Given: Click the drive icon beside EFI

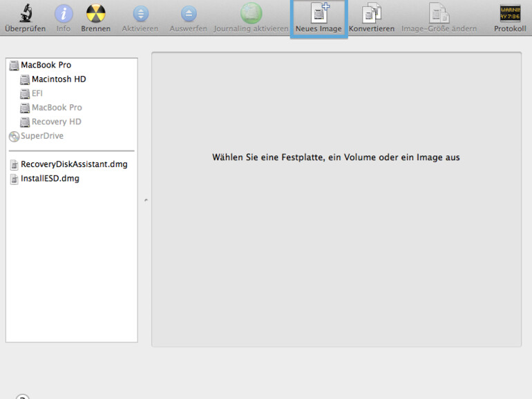Looking at the screenshot, I should 25,94.
